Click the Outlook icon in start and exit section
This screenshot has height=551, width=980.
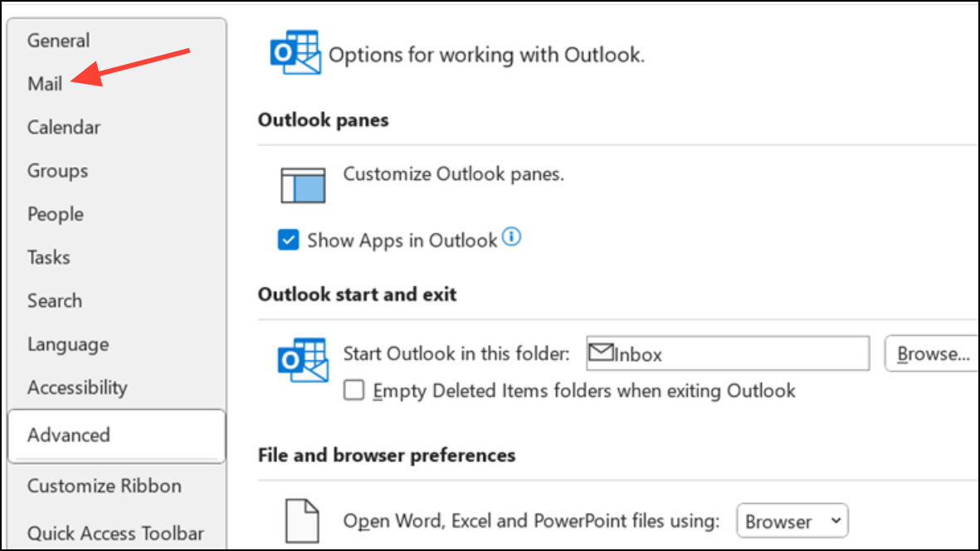[301, 358]
